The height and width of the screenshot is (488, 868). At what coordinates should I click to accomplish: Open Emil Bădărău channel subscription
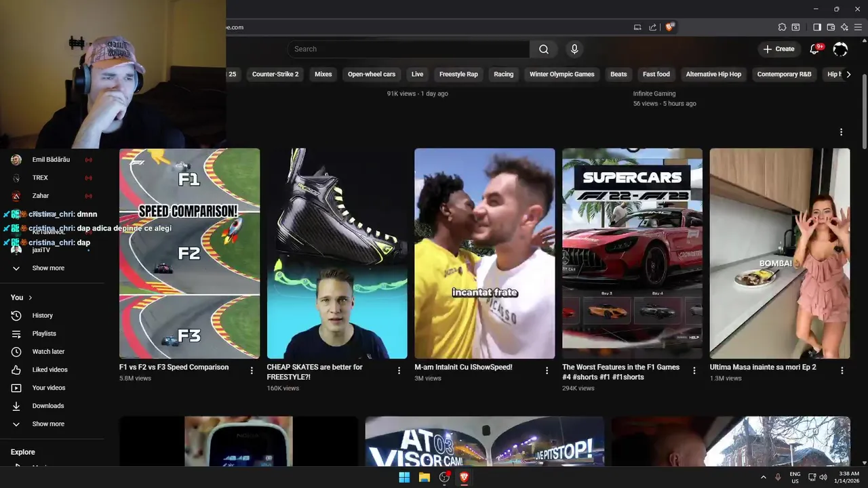point(52,159)
